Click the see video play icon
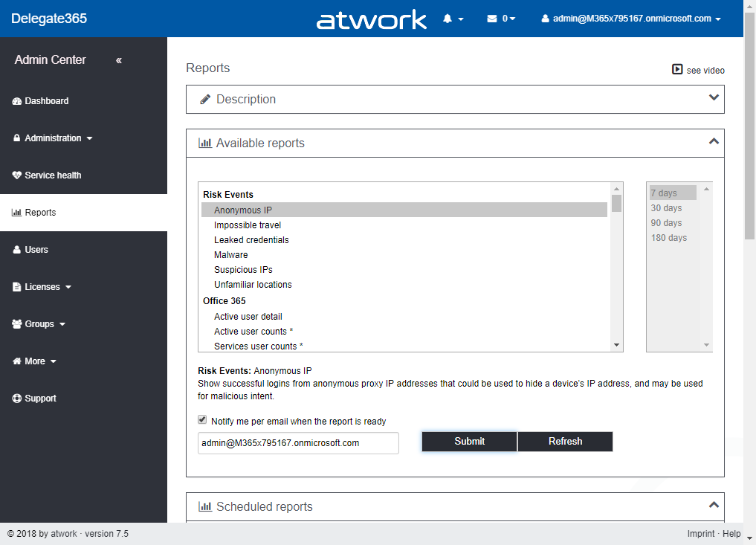Viewport: 756px width, 545px height. pos(677,69)
